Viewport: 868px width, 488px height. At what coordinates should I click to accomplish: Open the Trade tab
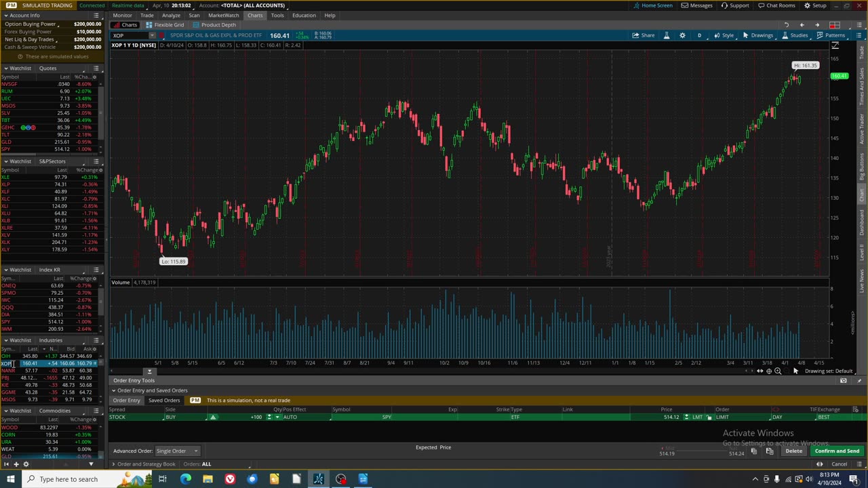coord(146,15)
